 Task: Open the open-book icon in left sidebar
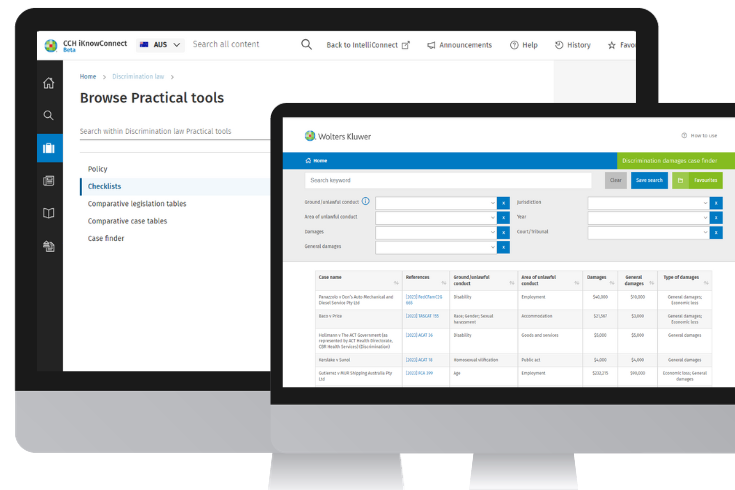click(x=48, y=213)
